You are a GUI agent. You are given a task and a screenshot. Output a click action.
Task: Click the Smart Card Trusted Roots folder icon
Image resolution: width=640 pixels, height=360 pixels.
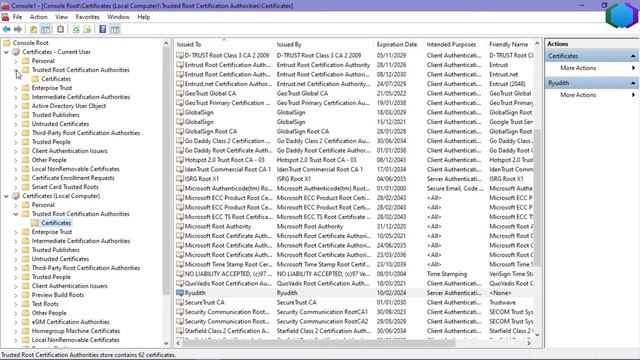[x=26, y=187]
